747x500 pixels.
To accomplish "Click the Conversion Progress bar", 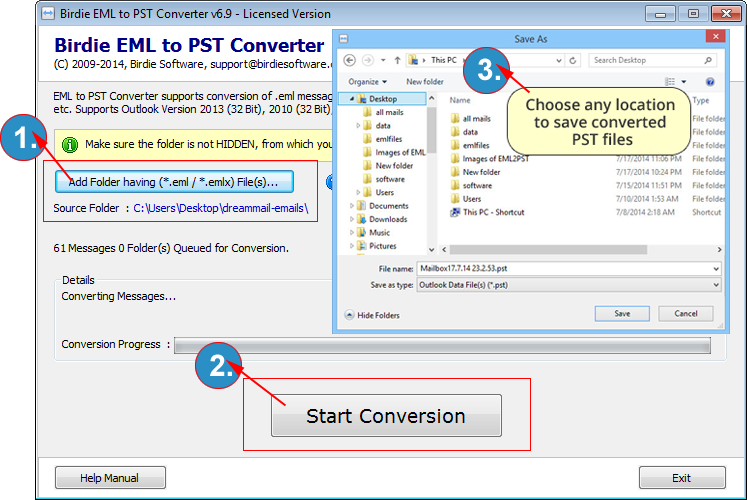I will (x=442, y=345).
